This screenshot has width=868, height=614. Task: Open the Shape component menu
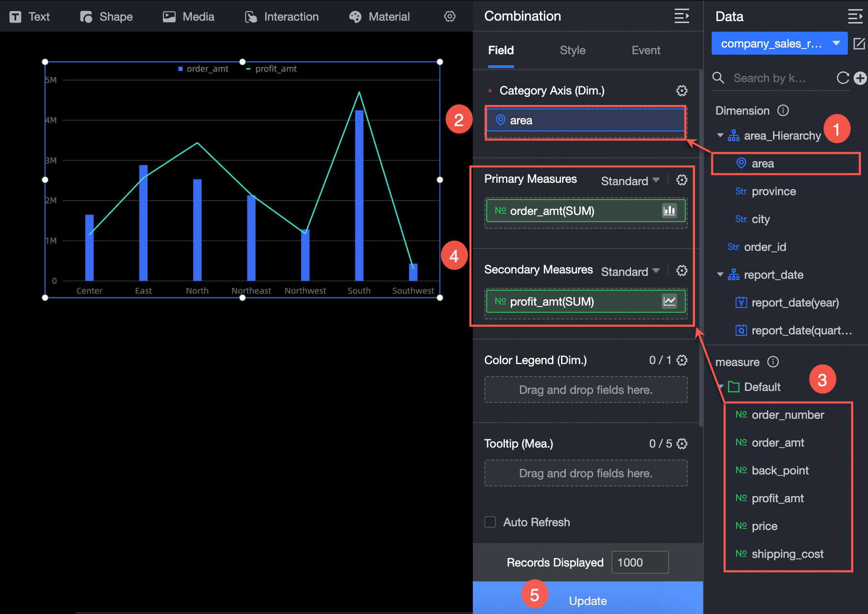click(106, 17)
